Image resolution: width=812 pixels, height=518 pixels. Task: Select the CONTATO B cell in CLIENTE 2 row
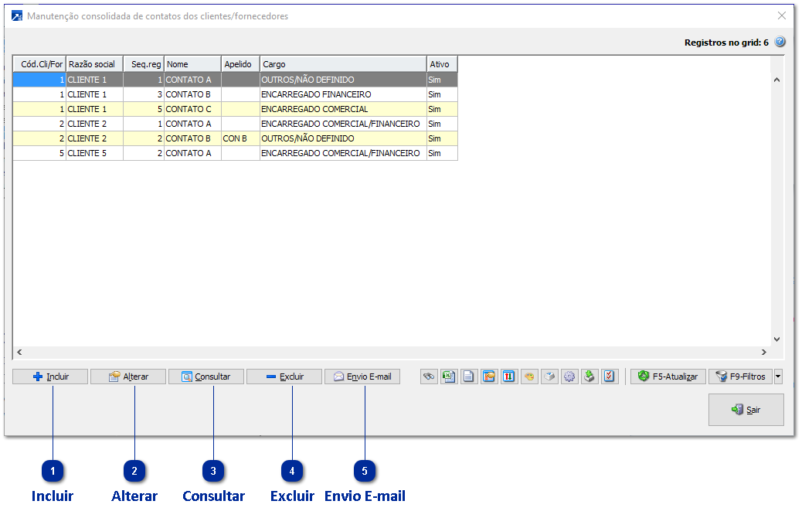click(x=192, y=138)
